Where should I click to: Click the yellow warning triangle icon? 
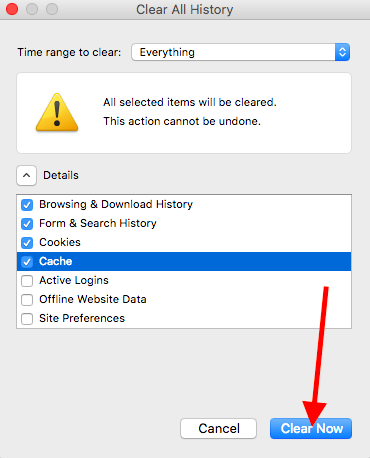coord(57,112)
